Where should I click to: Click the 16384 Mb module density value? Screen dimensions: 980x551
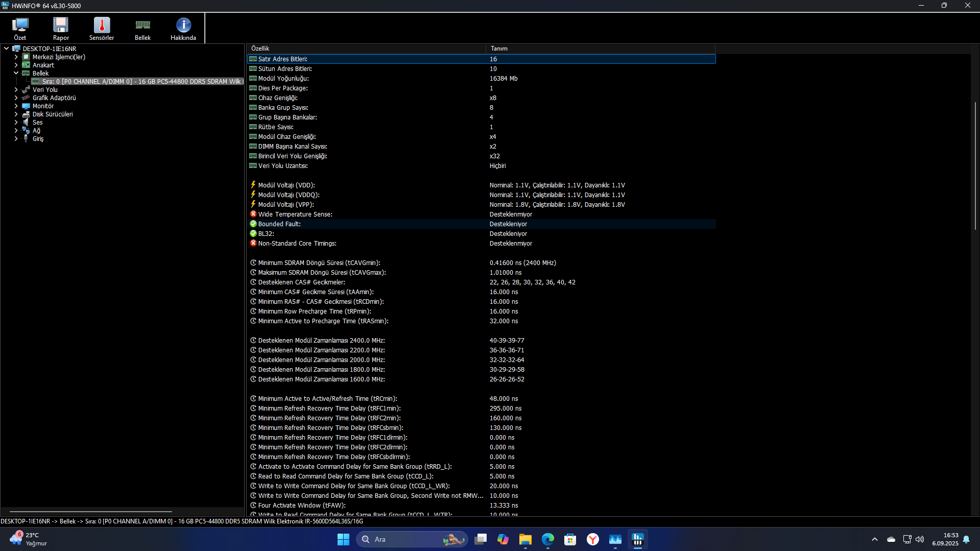504,78
